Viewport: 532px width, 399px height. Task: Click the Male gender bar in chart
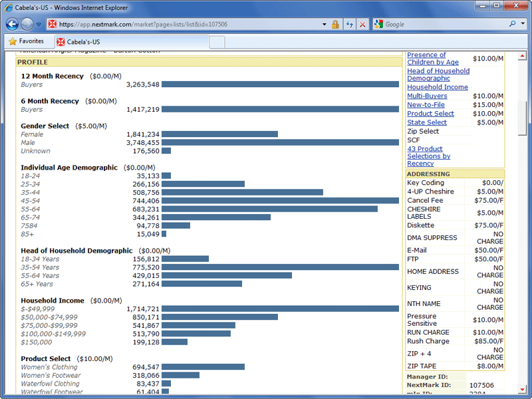pyautogui.click(x=280, y=142)
